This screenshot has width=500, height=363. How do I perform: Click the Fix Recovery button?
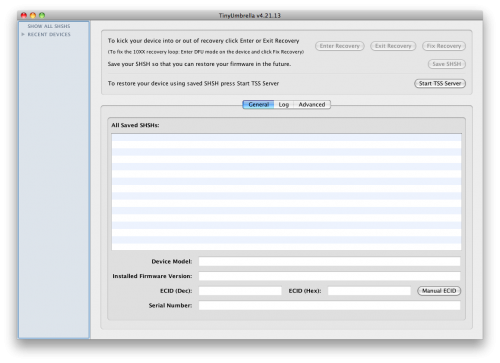click(444, 46)
